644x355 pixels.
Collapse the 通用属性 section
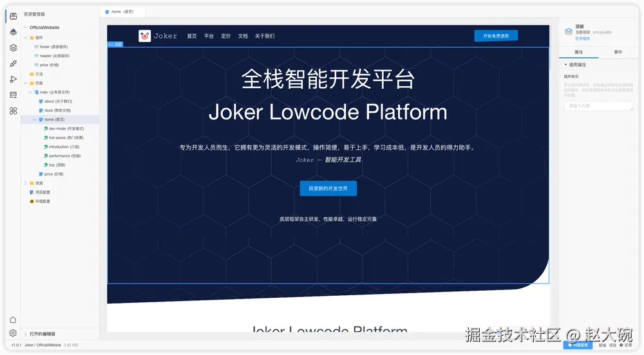565,65
